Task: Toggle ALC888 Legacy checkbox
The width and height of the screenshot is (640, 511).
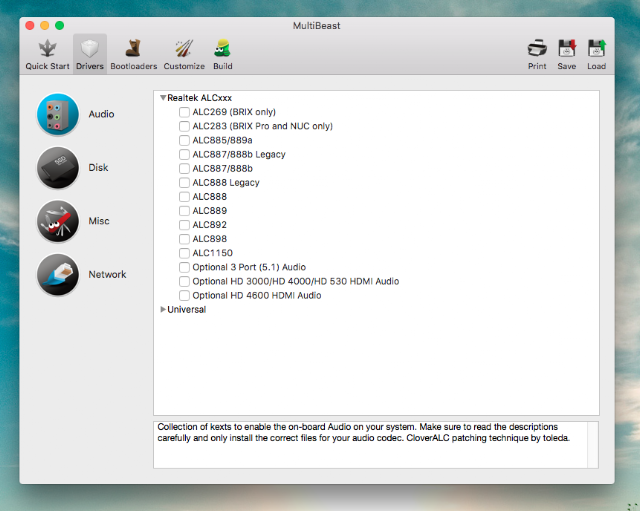Action: point(184,182)
